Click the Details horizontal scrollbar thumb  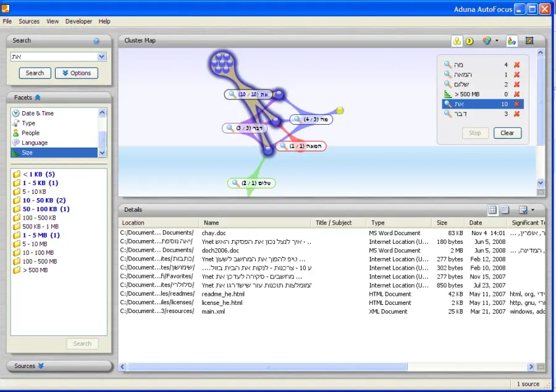[x=267, y=367]
